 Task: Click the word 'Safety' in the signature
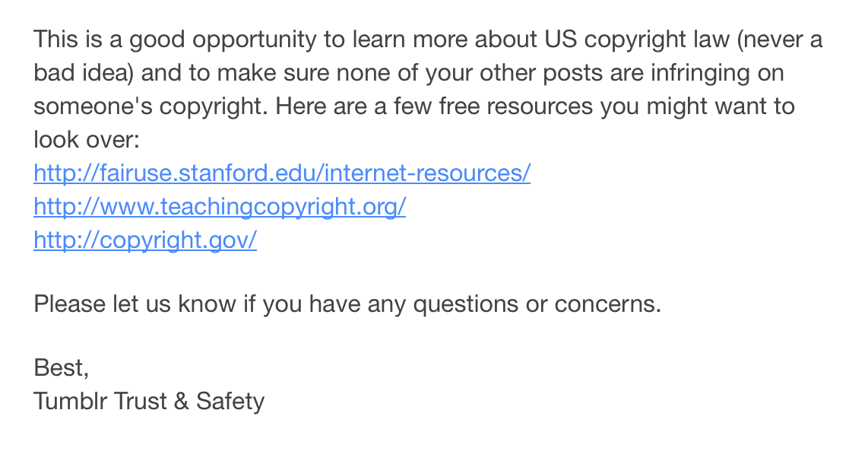tap(230, 401)
